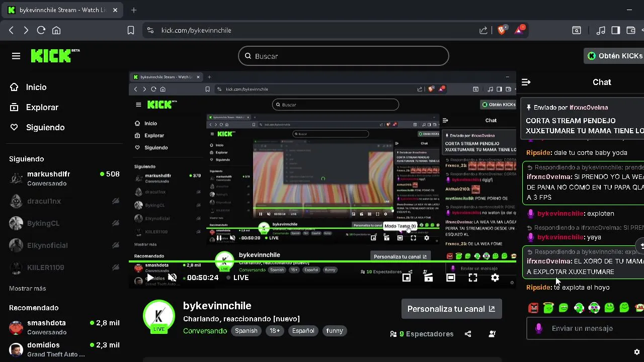Go back in the browser
Image resolution: width=644 pixels, height=362 pixels.
11,30
